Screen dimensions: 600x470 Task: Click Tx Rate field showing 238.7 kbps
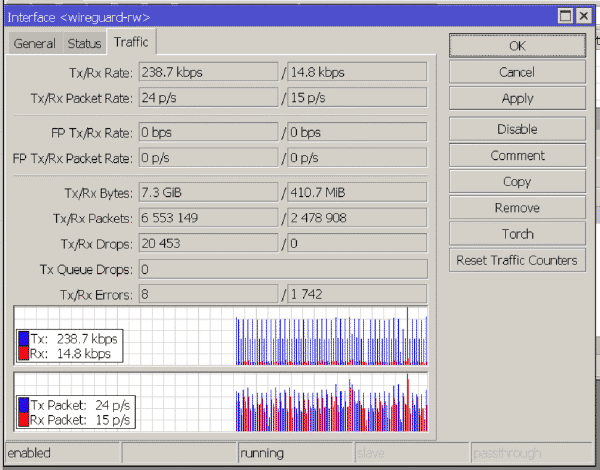click(x=209, y=72)
